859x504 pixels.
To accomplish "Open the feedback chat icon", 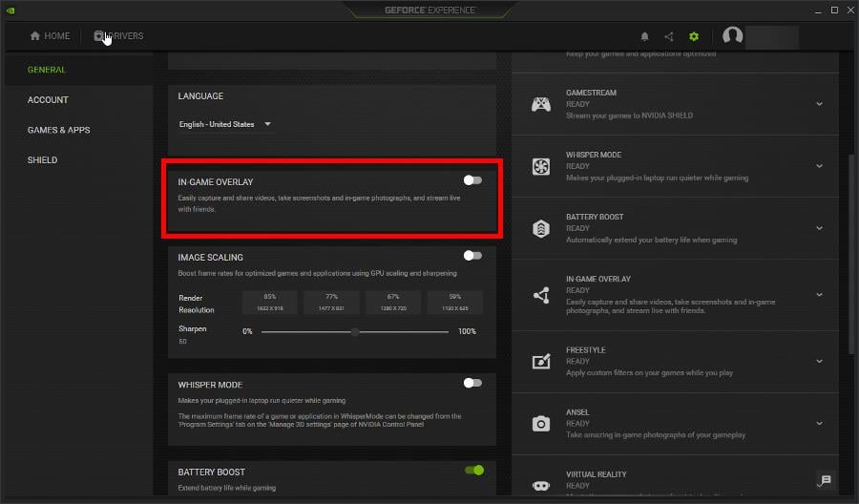I will click(825, 480).
